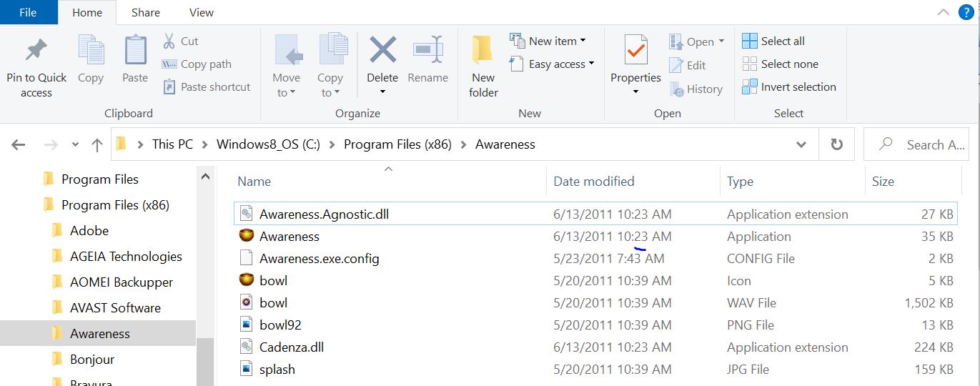Viewport: 980px width, 386px height.
Task: Click This PC in address bar
Action: point(172,144)
